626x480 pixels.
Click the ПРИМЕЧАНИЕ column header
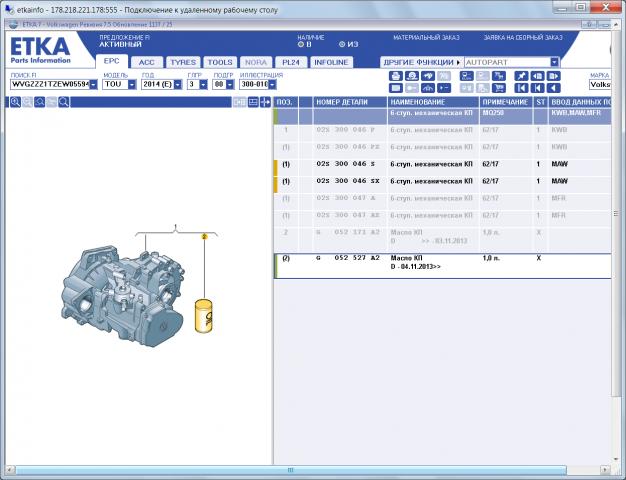click(505, 102)
